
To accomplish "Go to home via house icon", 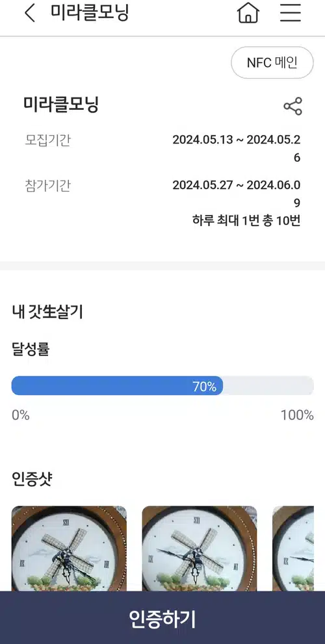I will tap(248, 13).
